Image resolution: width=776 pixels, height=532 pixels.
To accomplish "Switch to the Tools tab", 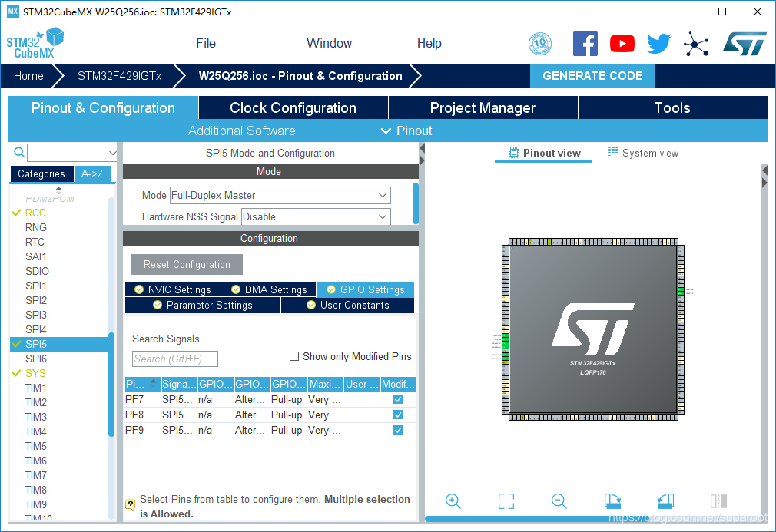I will pyautogui.click(x=672, y=107).
